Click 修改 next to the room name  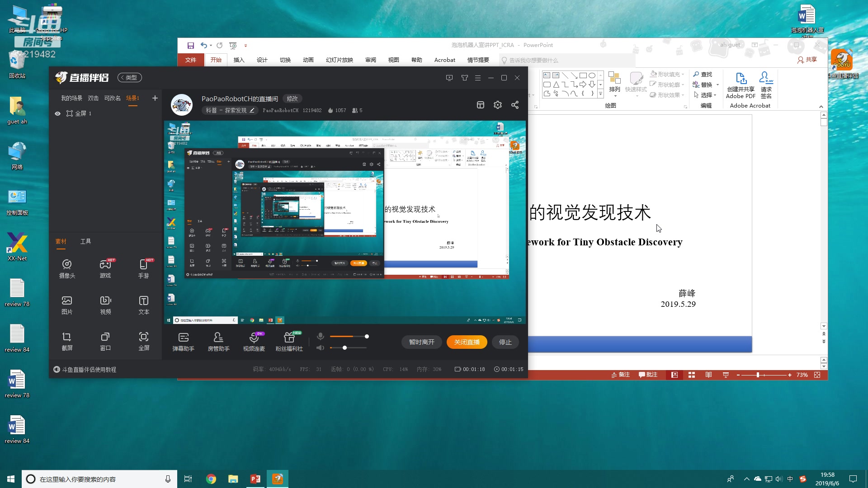coord(292,99)
